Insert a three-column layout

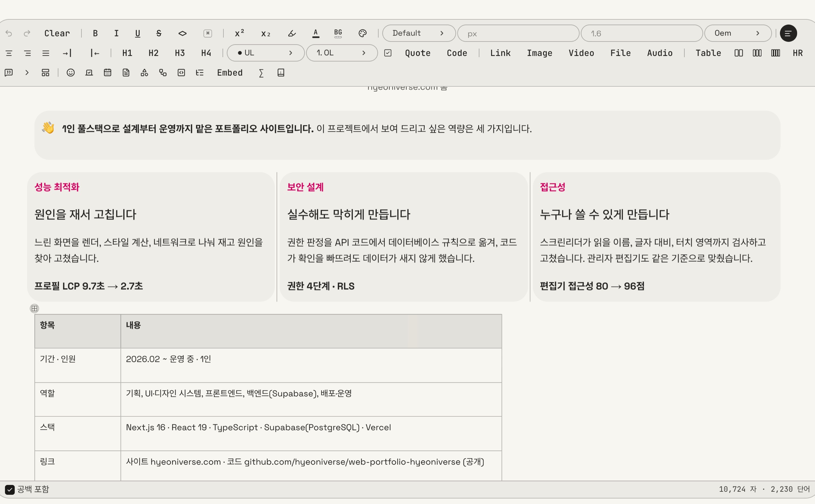[757, 53]
